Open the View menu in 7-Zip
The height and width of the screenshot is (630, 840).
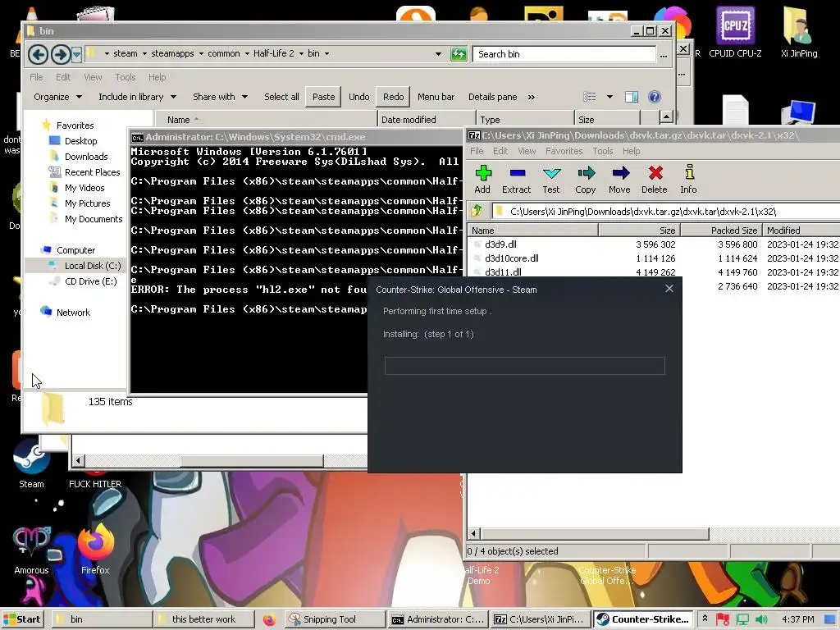(527, 151)
